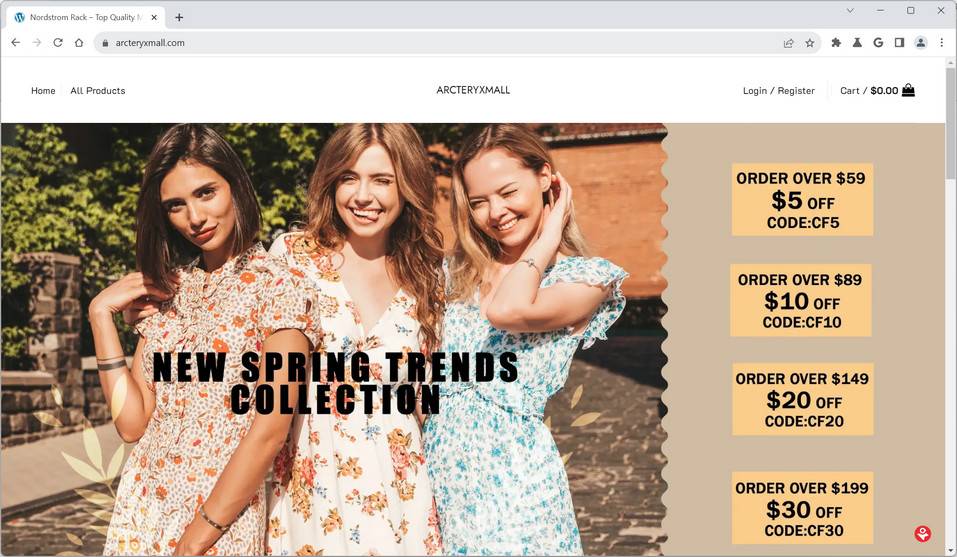Click the browser Back arrow
This screenshot has width=957, height=557.
(16, 43)
